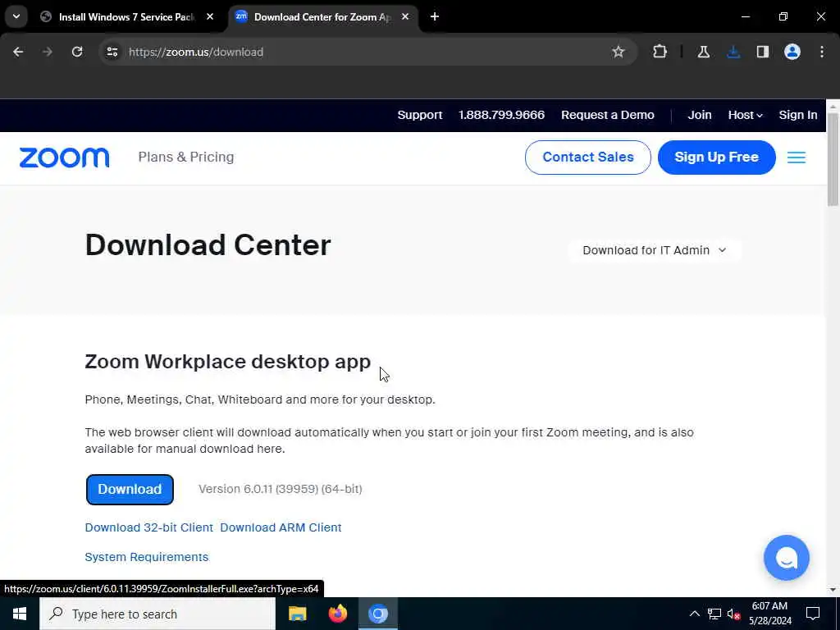Open the notification center icon

(x=813, y=614)
